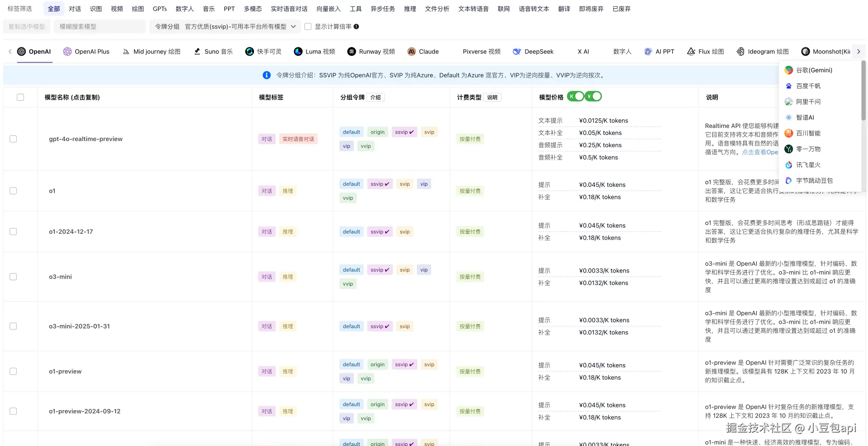Screen dimensions: 868x446
Task: Check the o3-mini row checkbox
Action: tap(13, 277)
